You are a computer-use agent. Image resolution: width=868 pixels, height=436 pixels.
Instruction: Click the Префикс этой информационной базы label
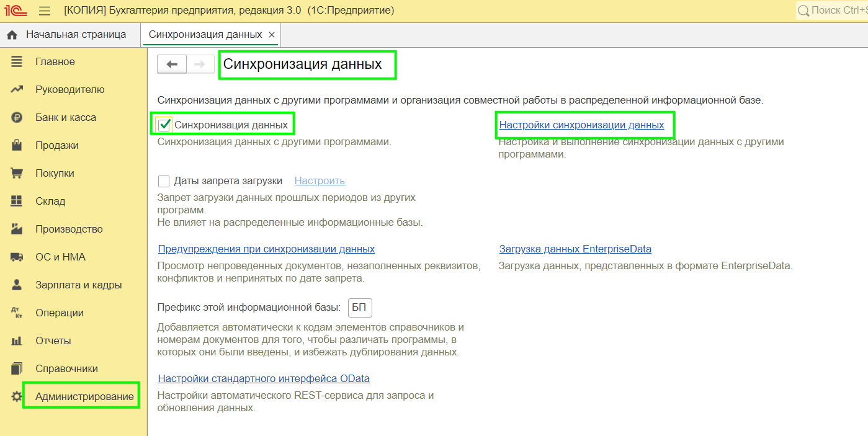tap(249, 308)
